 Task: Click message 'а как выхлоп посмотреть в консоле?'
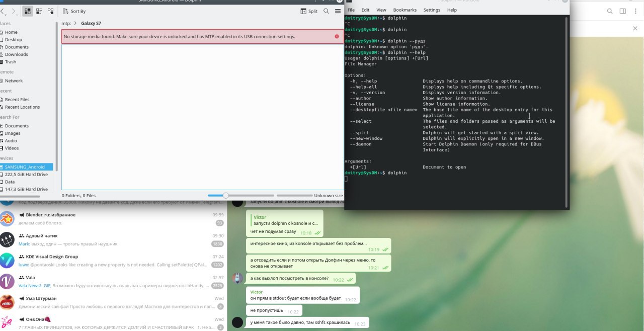click(x=302, y=279)
